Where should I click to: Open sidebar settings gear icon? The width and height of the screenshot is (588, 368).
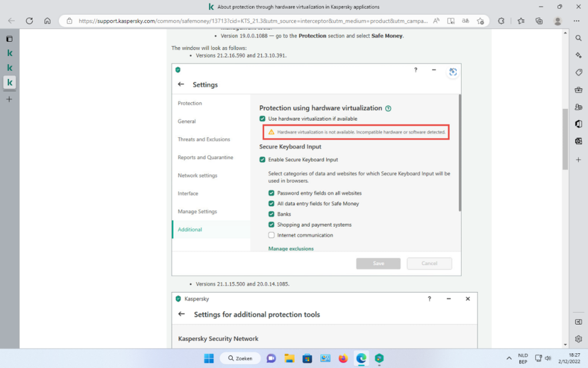[x=579, y=339]
